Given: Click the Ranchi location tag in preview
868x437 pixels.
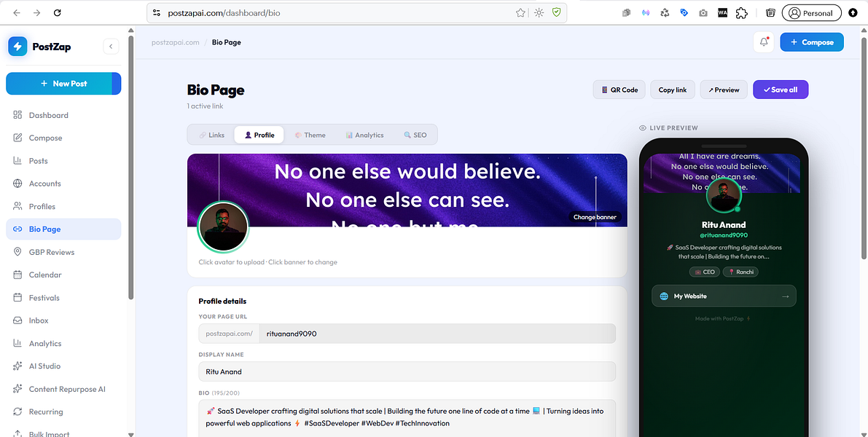Looking at the screenshot, I should (x=740, y=272).
